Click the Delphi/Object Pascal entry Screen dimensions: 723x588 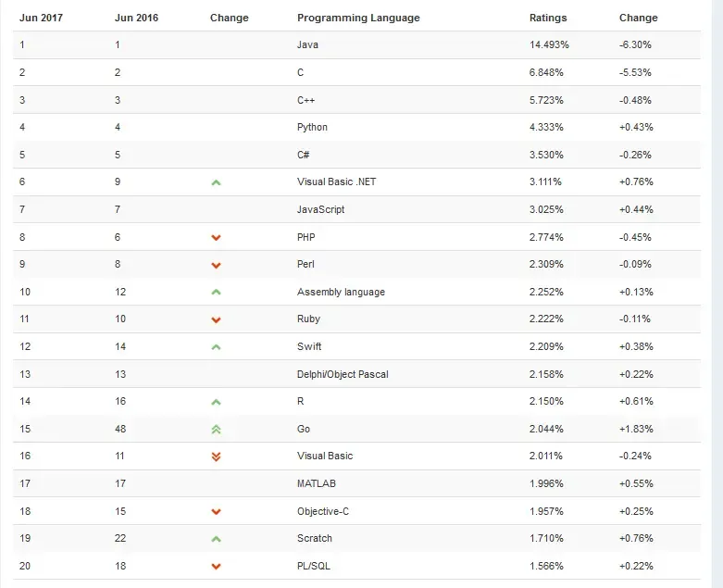[343, 374]
